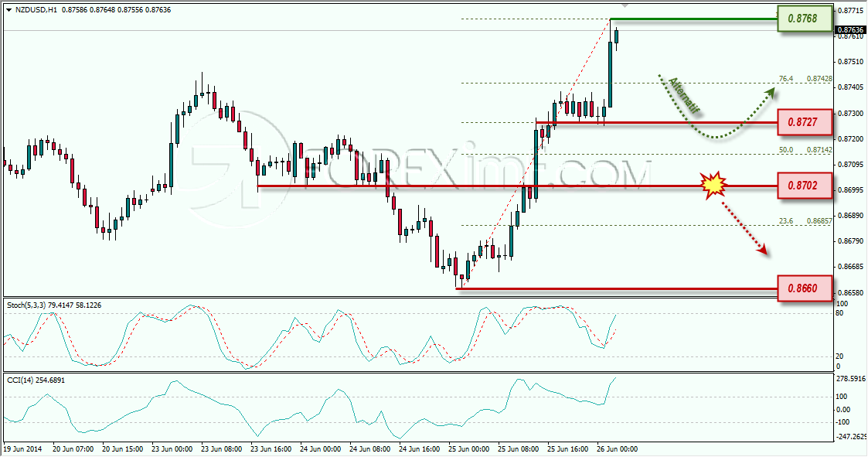Select the 0.87095 price axis label
The height and width of the screenshot is (457, 868).
click(851, 165)
